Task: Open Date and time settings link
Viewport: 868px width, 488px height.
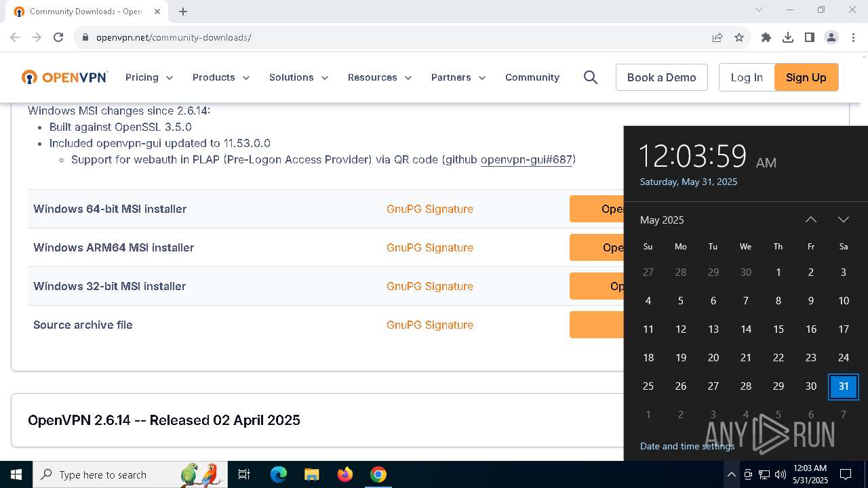Action: (687, 446)
